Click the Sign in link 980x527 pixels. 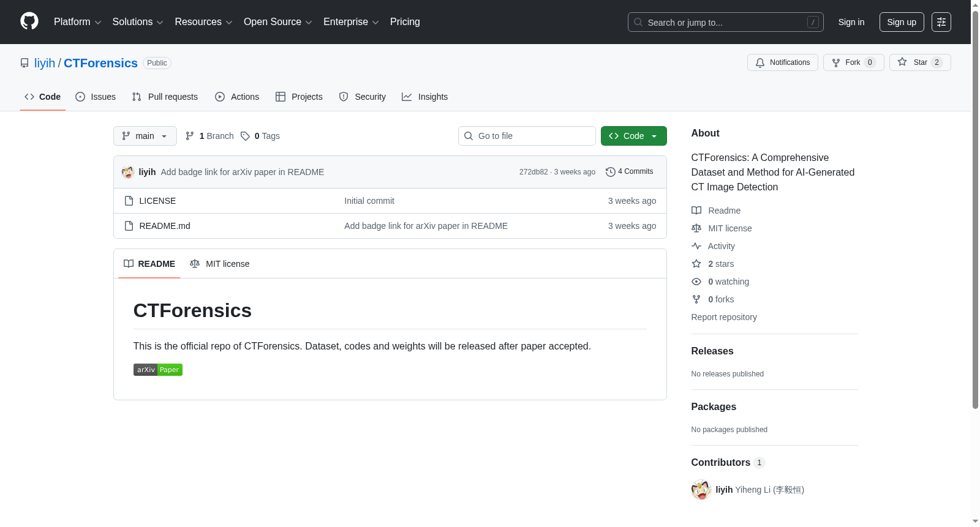pyautogui.click(x=851, y=22)
